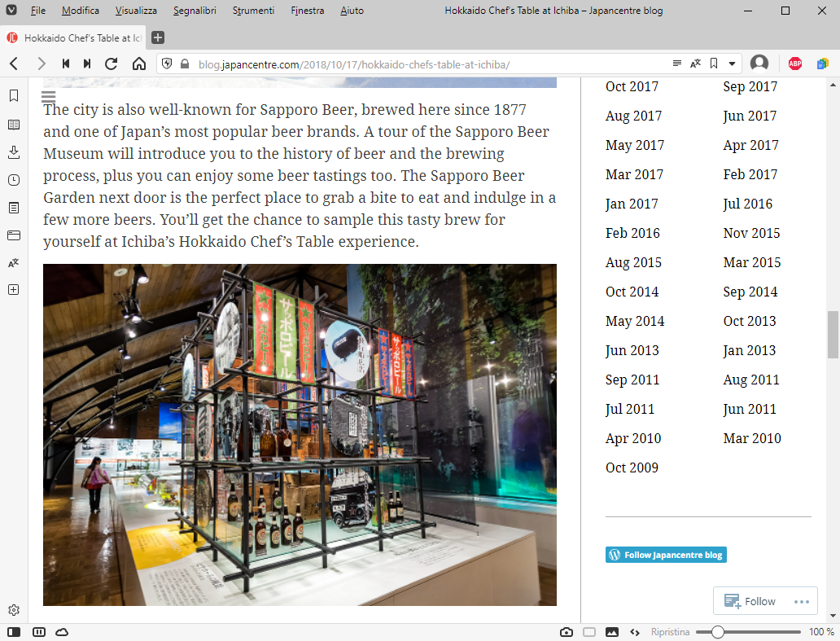Open the Oct 2017 archive link
This screenshot has height=641, width=840.
click(x=632, y=87)
